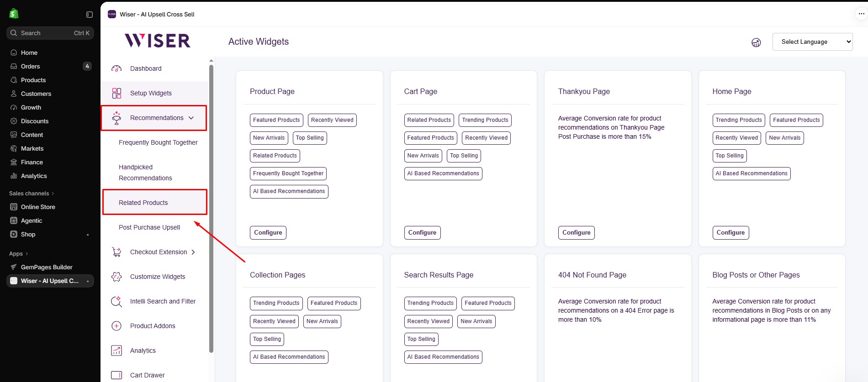Click Frequently Bought Together tag in Product Page
Screen dimensions: 868x382
tap(288, 173)
